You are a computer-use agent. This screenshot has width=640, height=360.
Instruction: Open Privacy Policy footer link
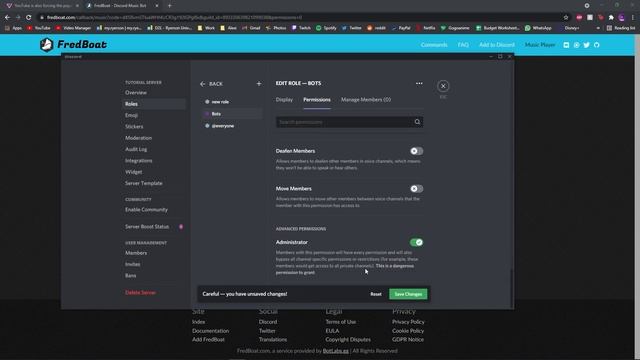408,322
